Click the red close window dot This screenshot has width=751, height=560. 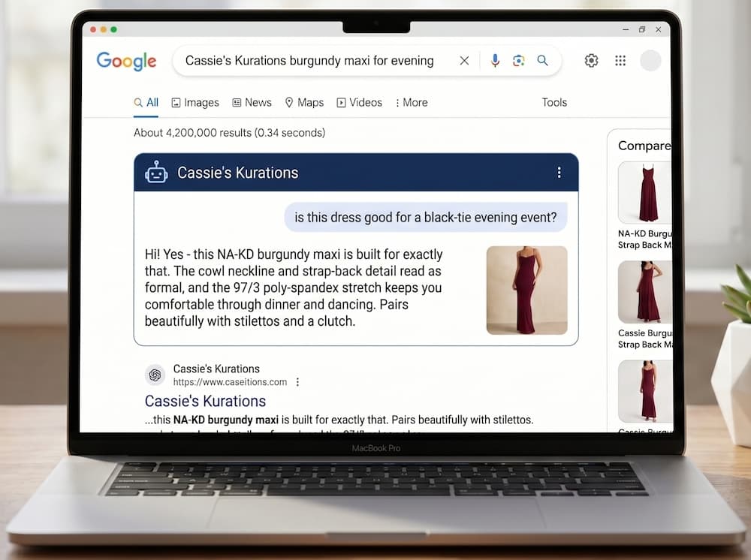click(93, 30)
